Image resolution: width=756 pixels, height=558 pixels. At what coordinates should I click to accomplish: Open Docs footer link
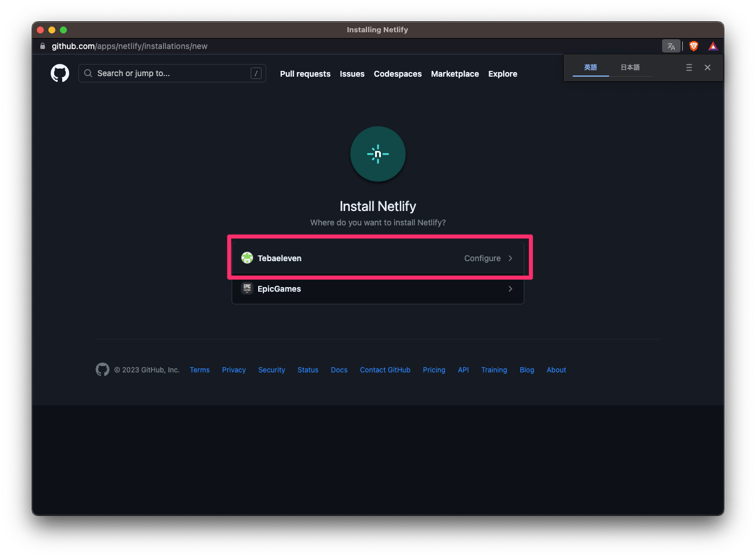pyautogui.click(x=339, y=370)
